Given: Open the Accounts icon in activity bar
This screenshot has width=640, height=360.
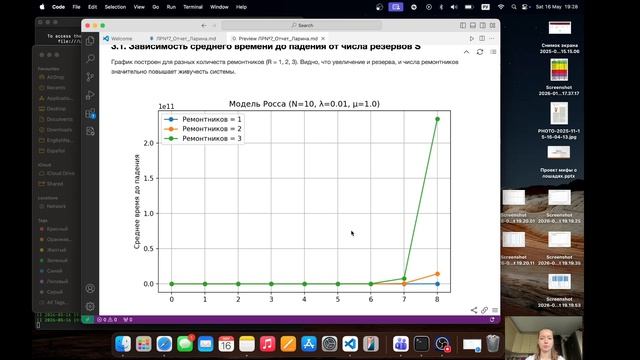Looking at the screenshot, I should 90,288.
